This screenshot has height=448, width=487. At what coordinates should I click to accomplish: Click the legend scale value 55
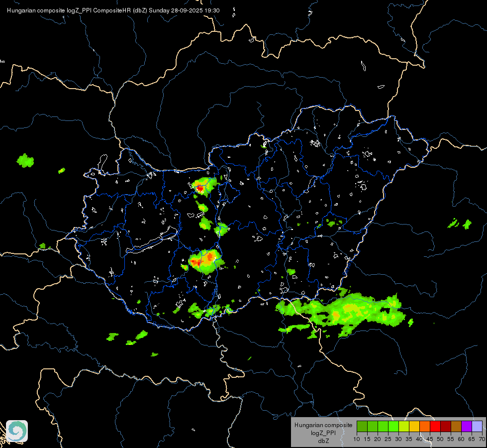click(x=451, y=440)
